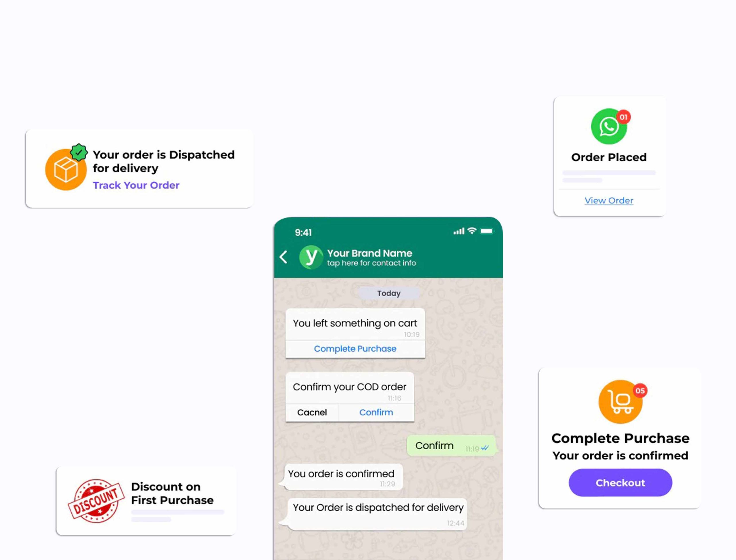Tap the Wi-Fi status icon
736x560 pixels.
[x=472, y=231]
